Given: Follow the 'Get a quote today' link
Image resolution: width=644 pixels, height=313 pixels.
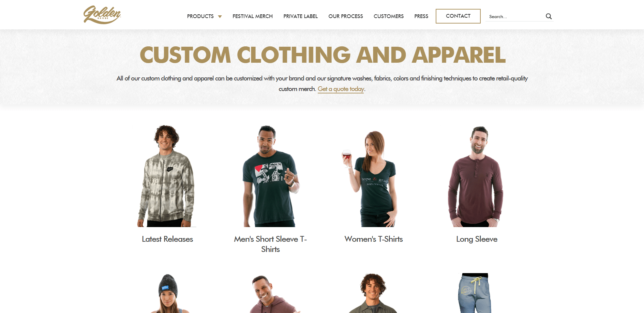Looking at the screenshot, I should pos(341,89).
